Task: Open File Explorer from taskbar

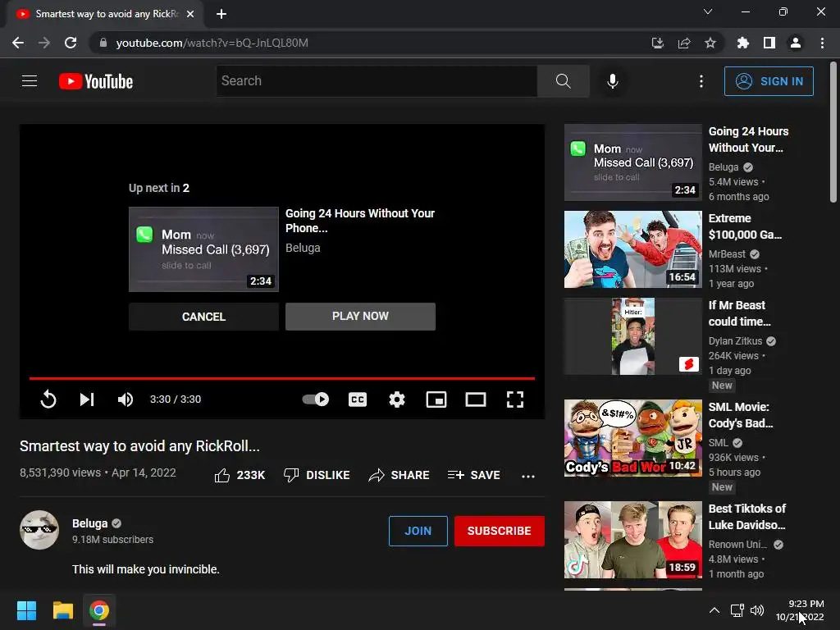Action: (62, 610)
